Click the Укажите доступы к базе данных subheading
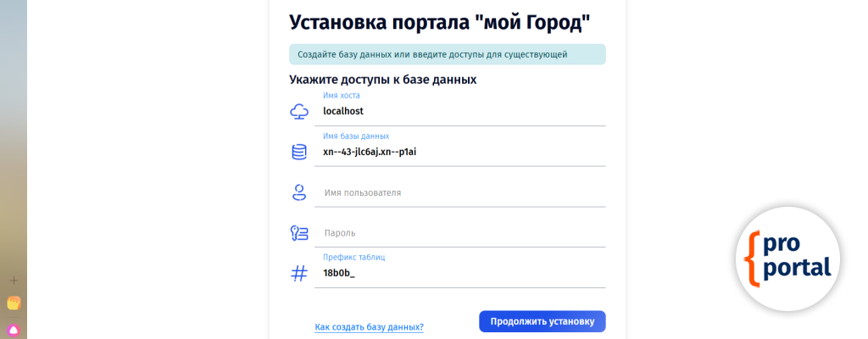This screenshot has height=339, width=868. pyautogui.click(x=382, y=80)
